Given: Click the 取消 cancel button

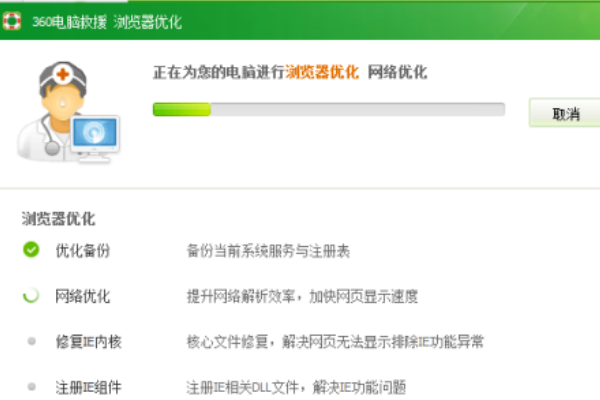Looking at the screenshot, I should click(x=565, y=113).
